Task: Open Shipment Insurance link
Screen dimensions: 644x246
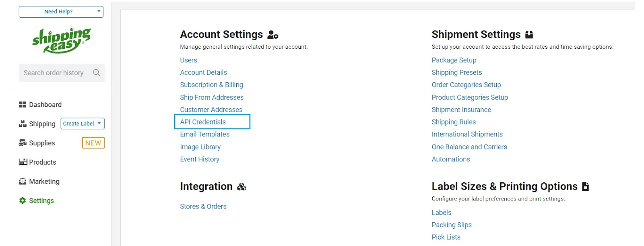Action: coord(461,110)
